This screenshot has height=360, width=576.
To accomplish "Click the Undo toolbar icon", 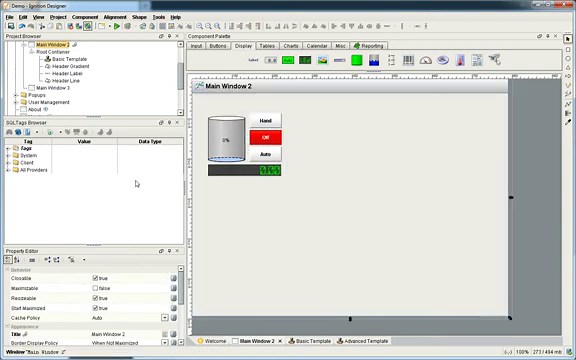I will [x=22, y=26].
